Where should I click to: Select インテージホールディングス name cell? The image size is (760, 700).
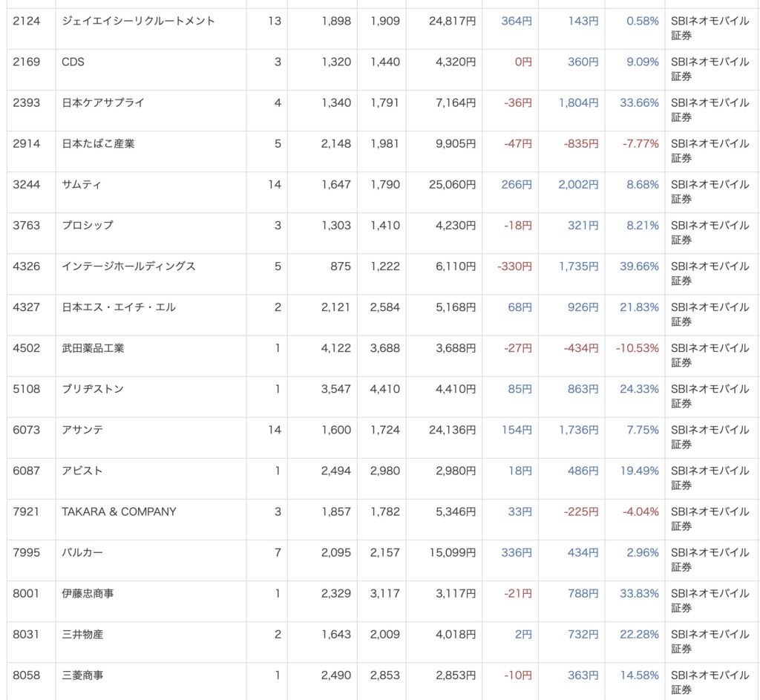click(128, 266)
